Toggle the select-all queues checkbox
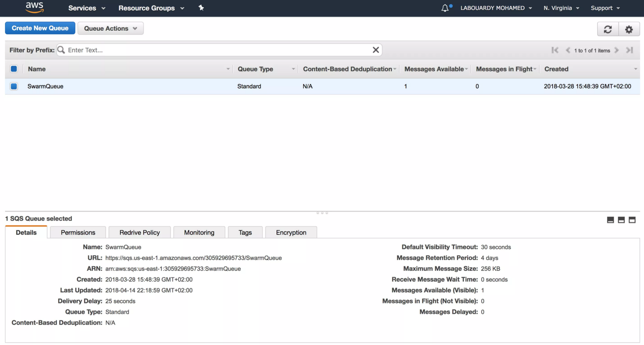Viewport: 644px width, 345px height. (14, 69)
